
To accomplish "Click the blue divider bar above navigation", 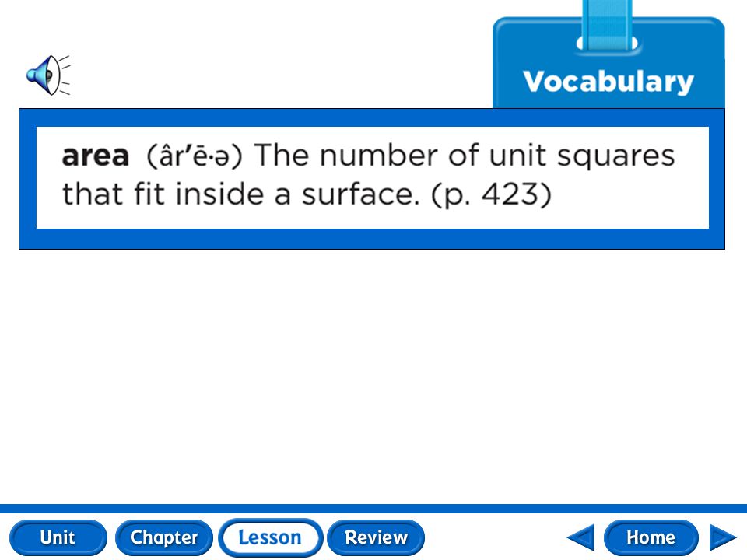I will coord(373,508).
